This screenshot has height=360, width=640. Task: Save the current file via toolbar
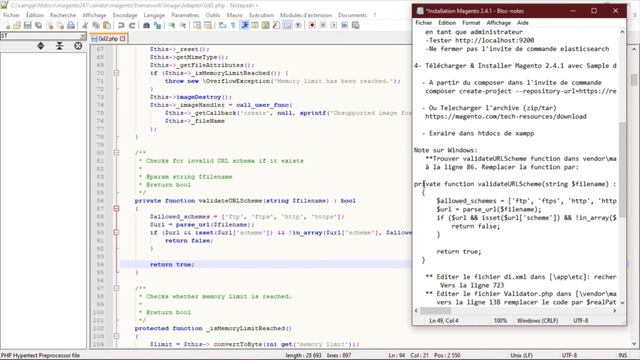pyautogui.click(x=28, y=25)
